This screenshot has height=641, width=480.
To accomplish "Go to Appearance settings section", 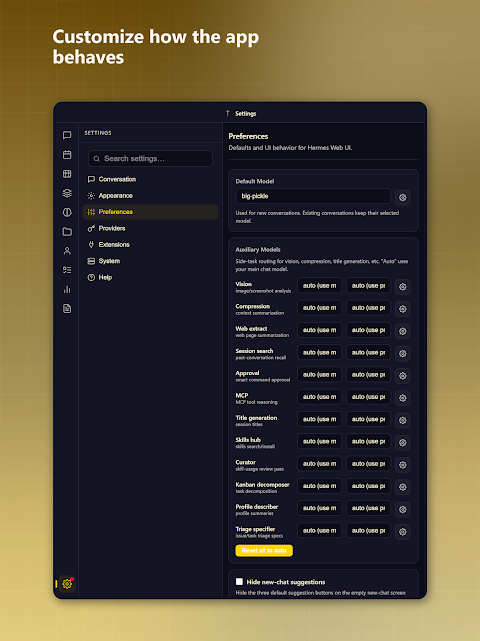I will click(150, 195).
